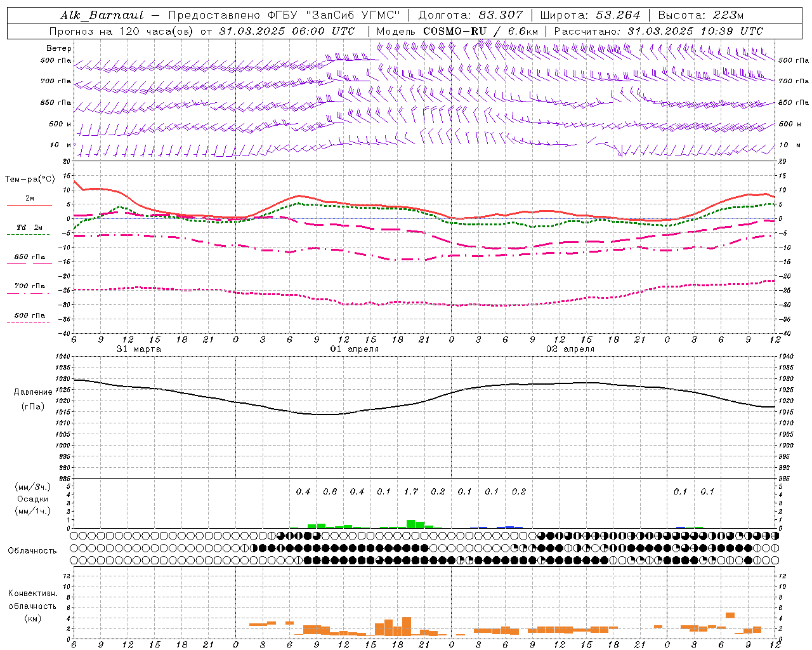
Task: Click '700 гПа' in temperature legend
Action: 30,286
